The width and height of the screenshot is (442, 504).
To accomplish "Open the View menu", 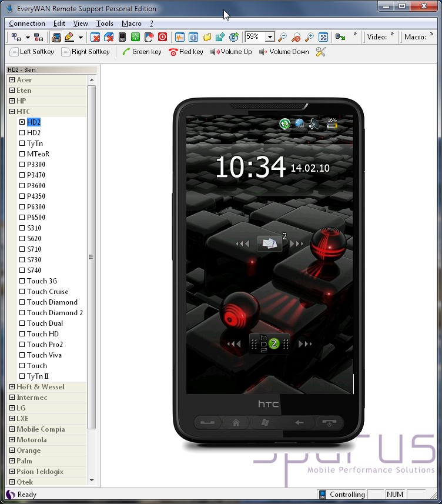I will pyautogui.click(x=81, y=24).
